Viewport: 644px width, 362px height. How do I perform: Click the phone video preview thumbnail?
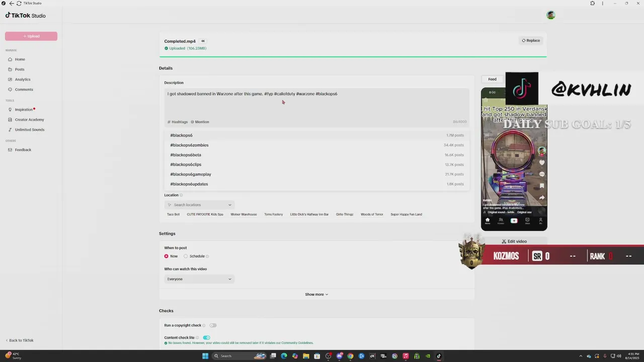click(x=514, y=159)
